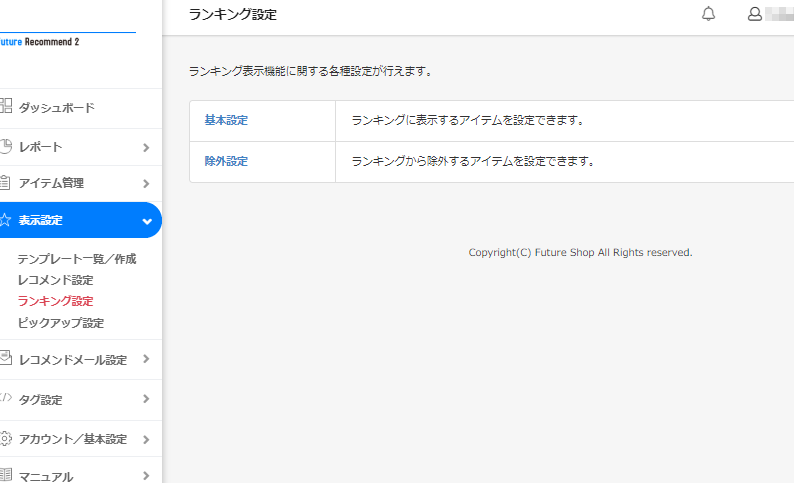
Task: Expand the レコメンドメール設定 chevron
Action: pyautogui.click(x=146, y=359)
